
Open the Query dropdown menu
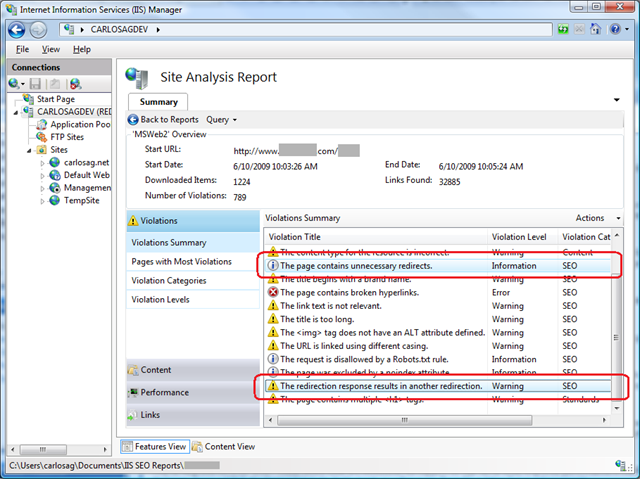(x=221, y=120)
